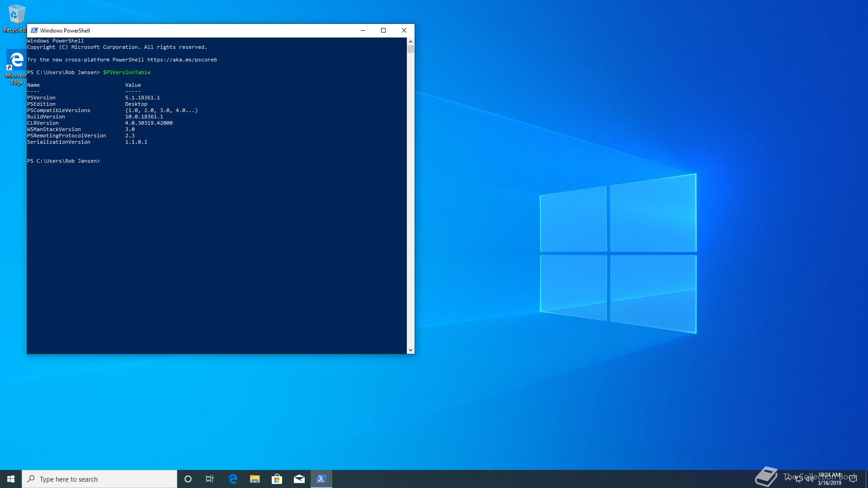Click the volume speaker tray icon
The height and width of the screenshot is (488, 868).
(x=809, y=479)
